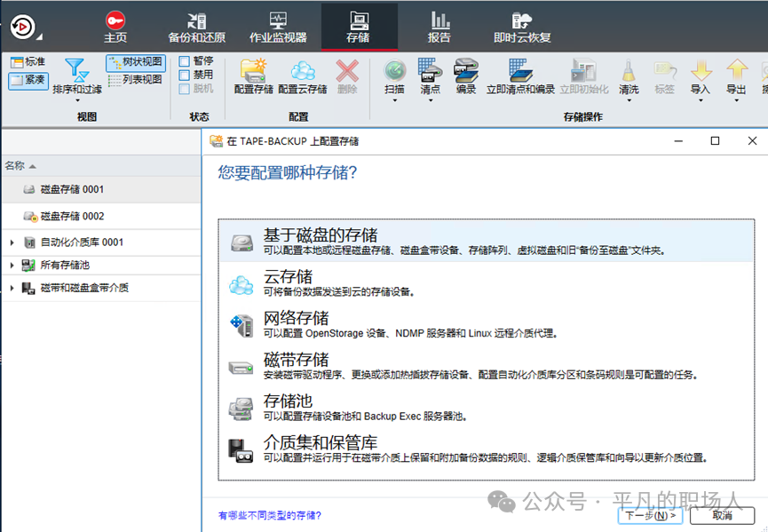Open the 备份和还原 tab
Viewport: 768px width, 532px height.
196,27
